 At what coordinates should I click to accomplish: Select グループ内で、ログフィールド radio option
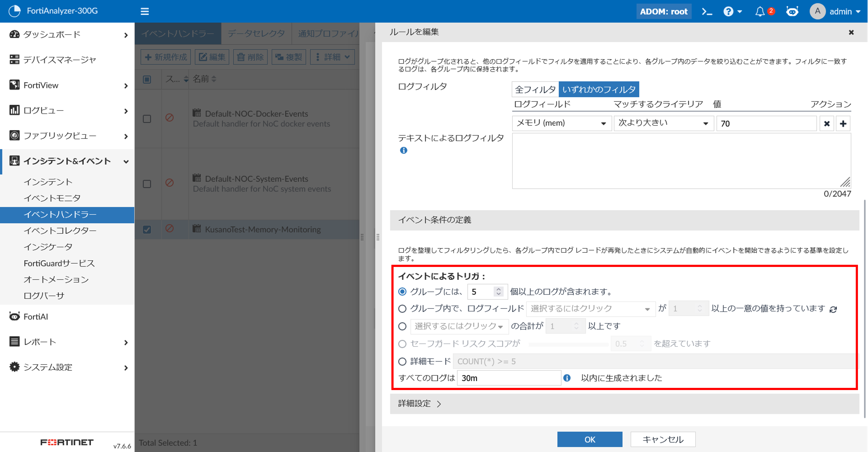402,309
